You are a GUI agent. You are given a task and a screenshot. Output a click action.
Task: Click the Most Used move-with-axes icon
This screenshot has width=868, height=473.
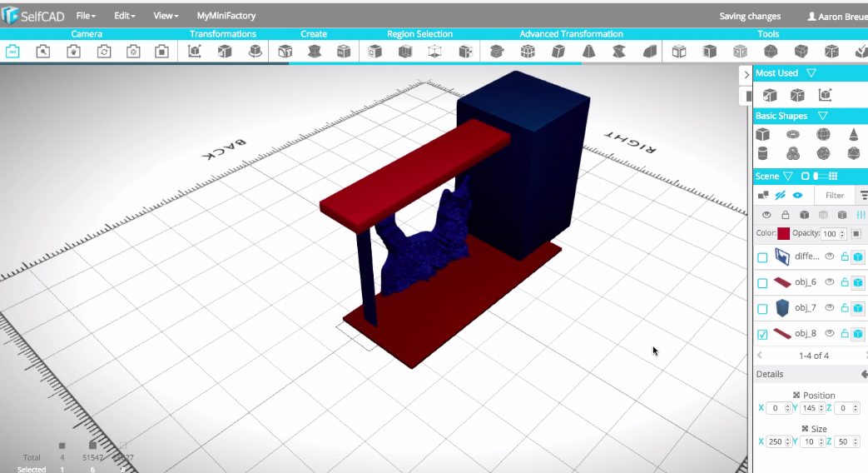click(x=825, y=95)
